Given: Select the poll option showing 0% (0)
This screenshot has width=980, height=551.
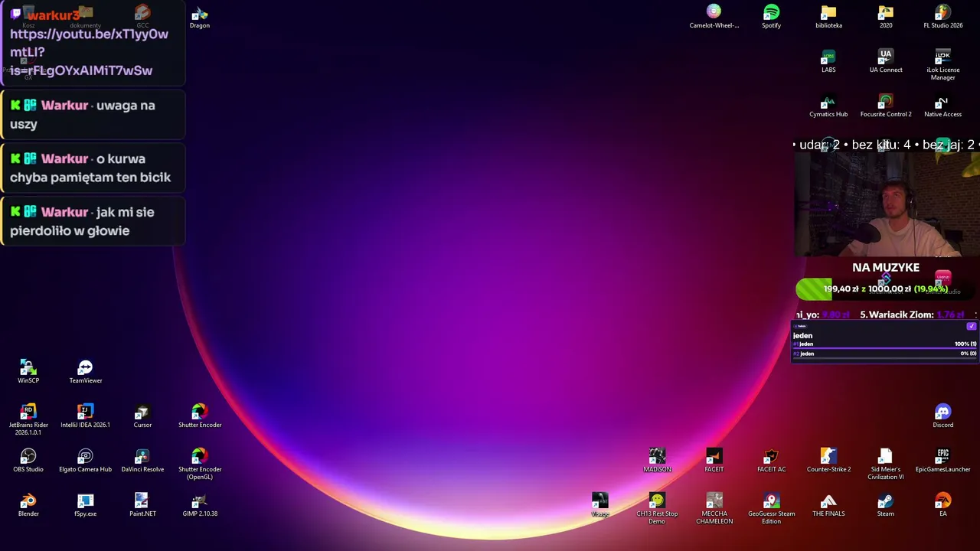Looking at the screenshot, I should (x=885, y=354).
